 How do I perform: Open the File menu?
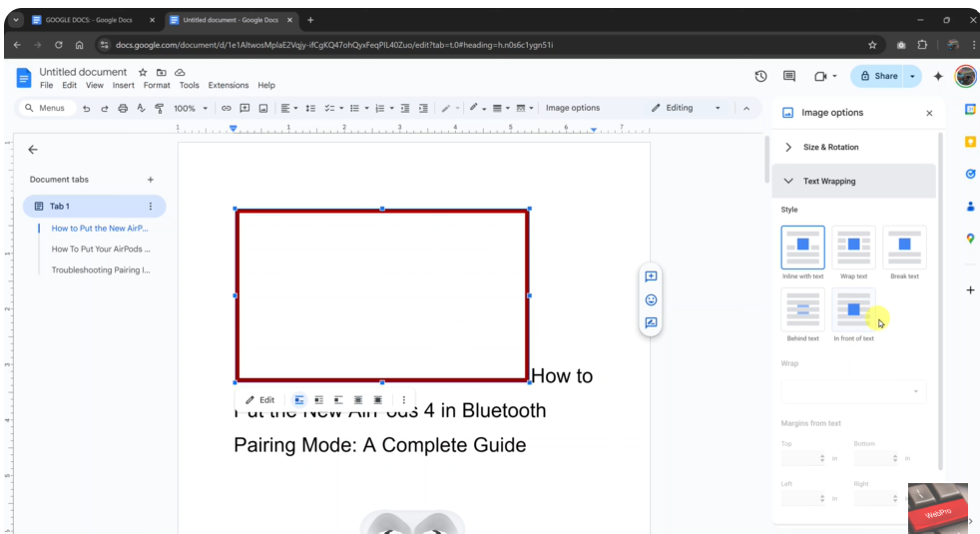point(46,85)
